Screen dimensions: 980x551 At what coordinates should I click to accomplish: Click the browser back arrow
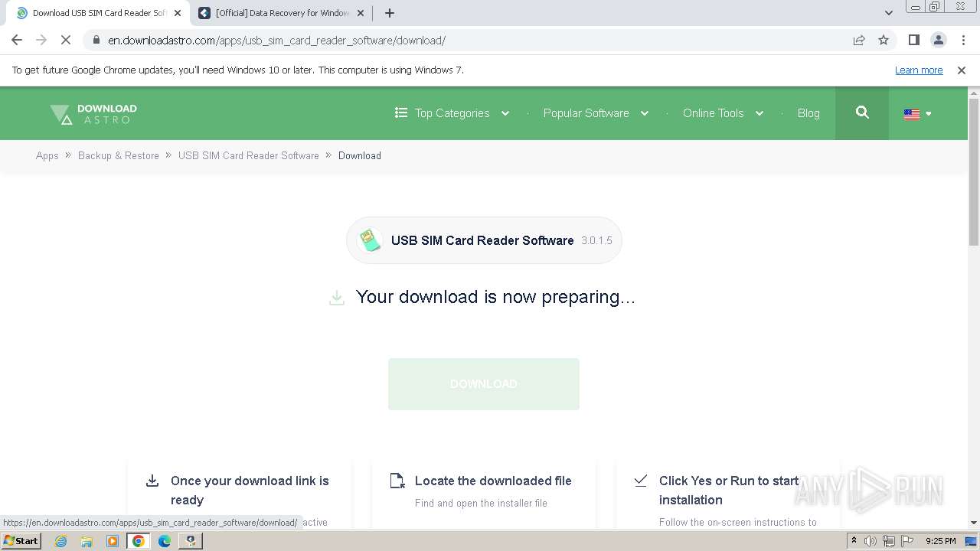pyautogui.click(x=17, y=41)
